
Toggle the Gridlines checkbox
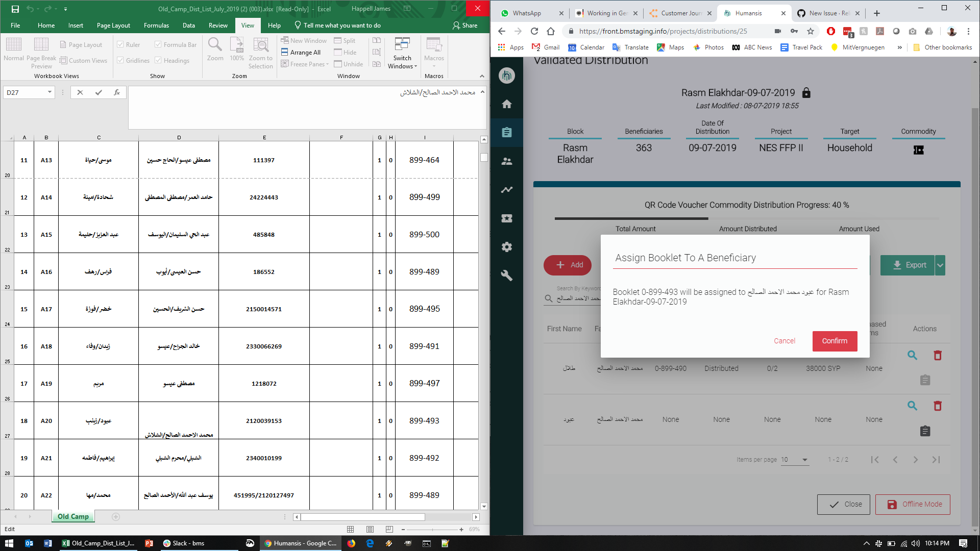pyautogui.click(x=121, y=60)
